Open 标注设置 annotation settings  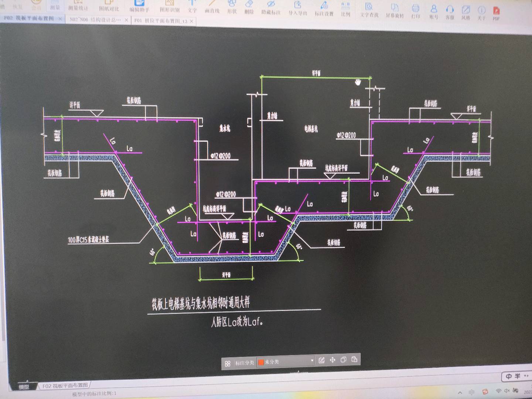(324, 9)
